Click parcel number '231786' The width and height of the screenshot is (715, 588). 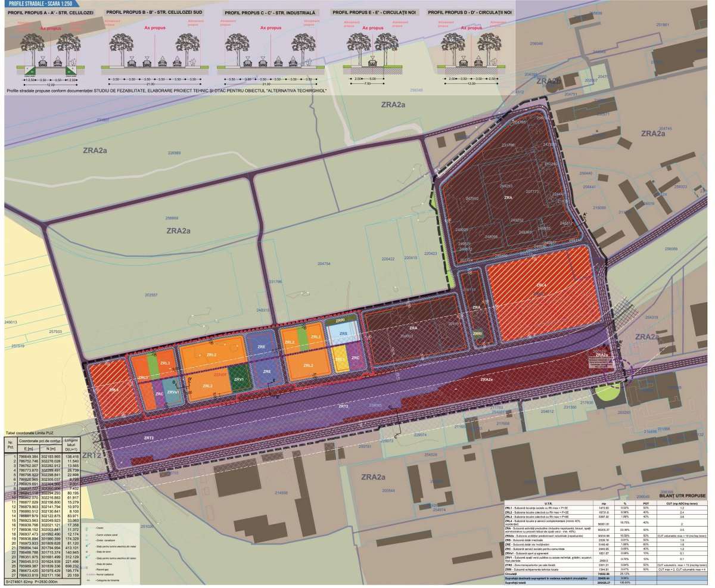[276, 281]
